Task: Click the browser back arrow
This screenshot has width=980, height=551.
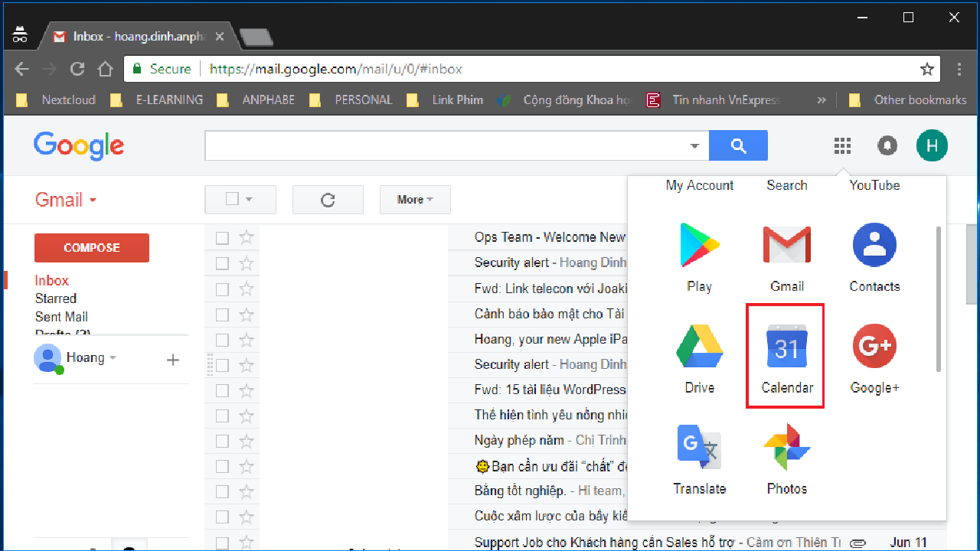Action: 21,69
